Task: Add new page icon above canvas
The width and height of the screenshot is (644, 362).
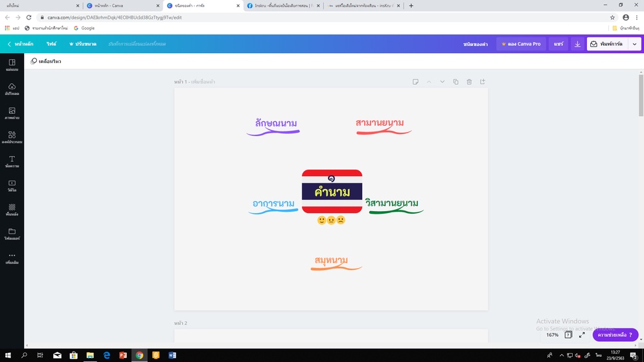Action: tap(483, 82)
